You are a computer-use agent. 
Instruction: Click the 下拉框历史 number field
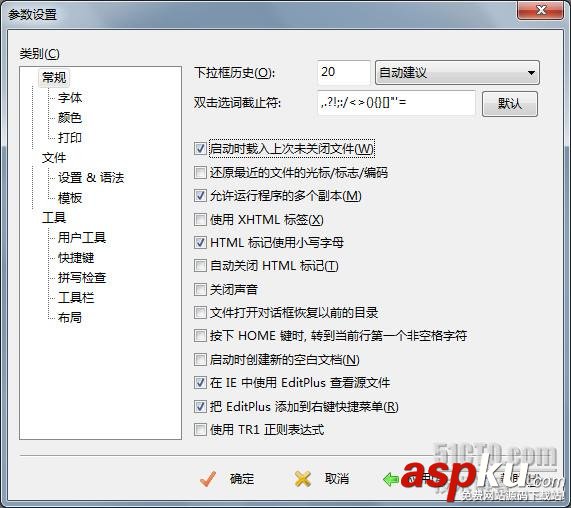pos(343,72)
